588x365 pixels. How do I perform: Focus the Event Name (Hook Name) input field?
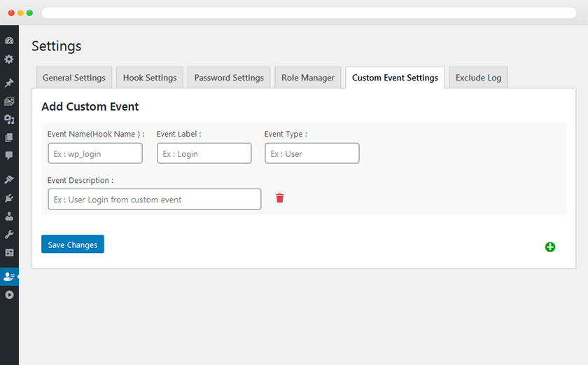pos(95,153)
